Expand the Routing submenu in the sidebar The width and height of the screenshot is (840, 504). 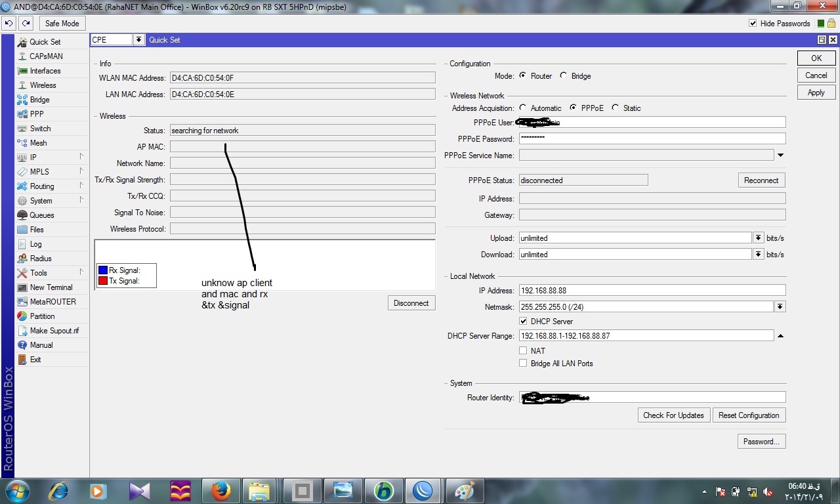point(81,186)
